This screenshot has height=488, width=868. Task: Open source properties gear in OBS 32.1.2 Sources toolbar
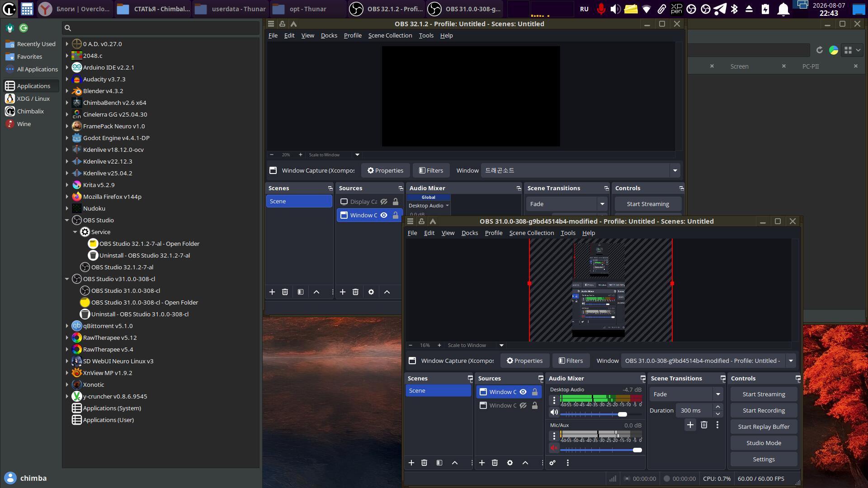pos(371,292)
